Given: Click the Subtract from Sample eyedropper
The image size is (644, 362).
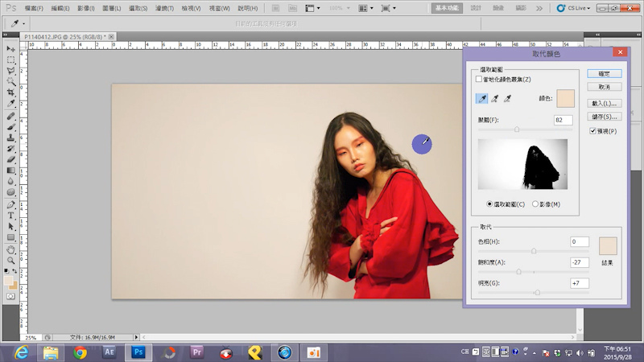Looking at the screenshot, I should [x=508, y=98].
